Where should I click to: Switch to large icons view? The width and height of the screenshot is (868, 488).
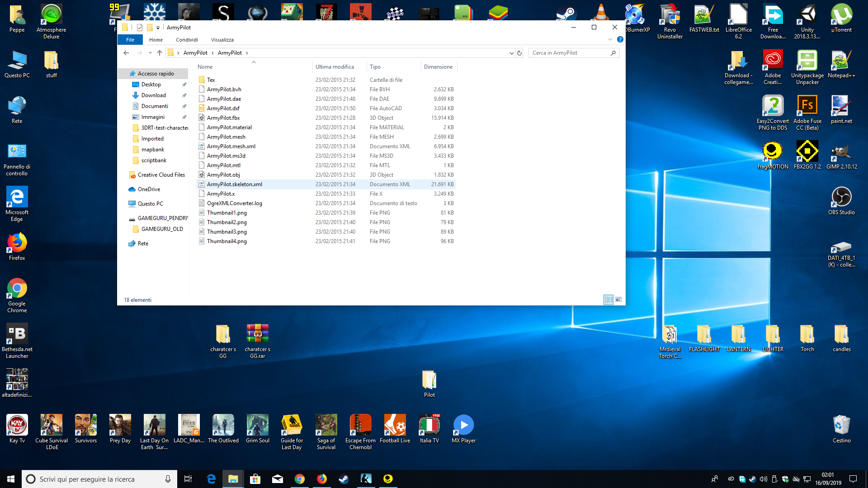618,300
